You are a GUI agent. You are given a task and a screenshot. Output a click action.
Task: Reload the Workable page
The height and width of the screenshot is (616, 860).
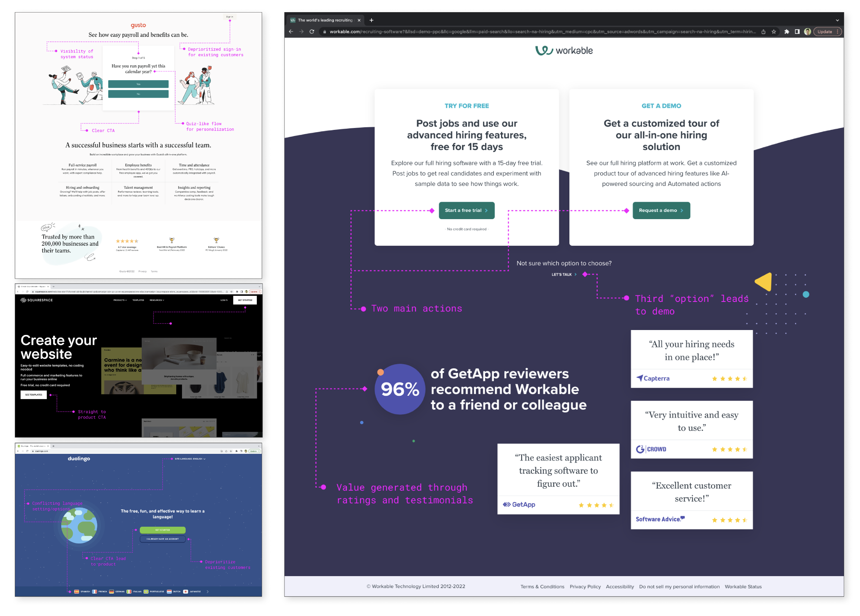point(312,32)
